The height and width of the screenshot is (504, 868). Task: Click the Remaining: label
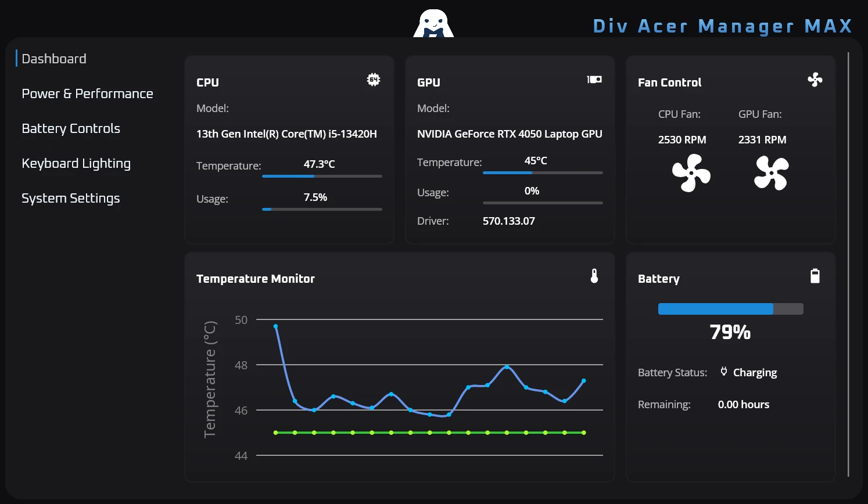tap(664, 405)
